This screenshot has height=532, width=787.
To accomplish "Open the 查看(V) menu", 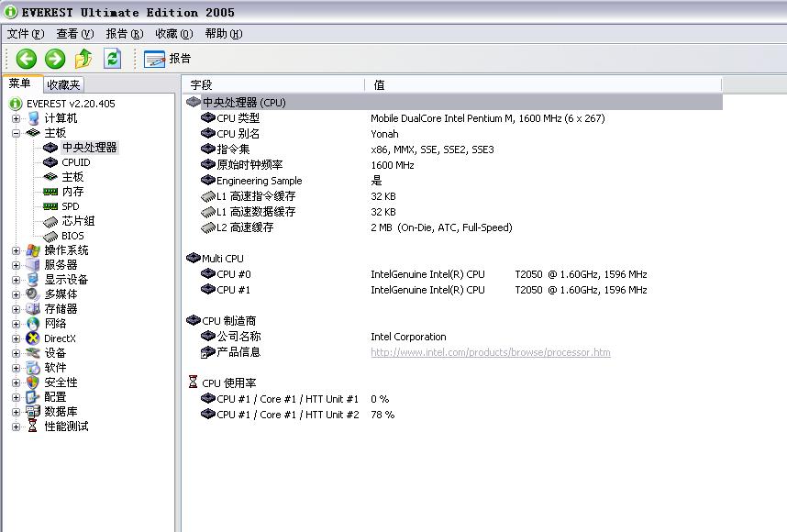I will (x=75, y=34).
